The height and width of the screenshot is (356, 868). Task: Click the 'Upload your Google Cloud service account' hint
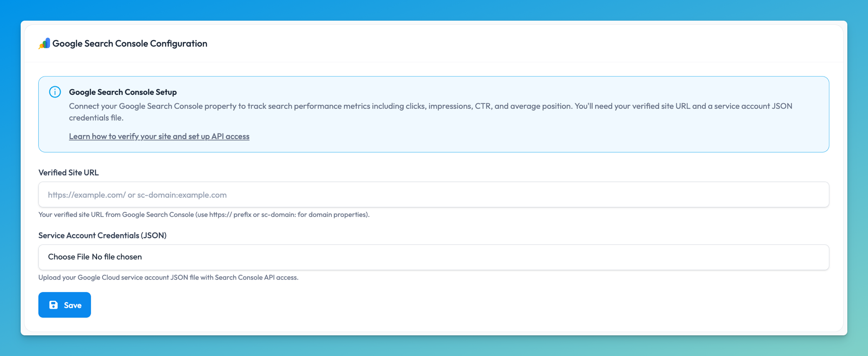[x=168, y=278]
